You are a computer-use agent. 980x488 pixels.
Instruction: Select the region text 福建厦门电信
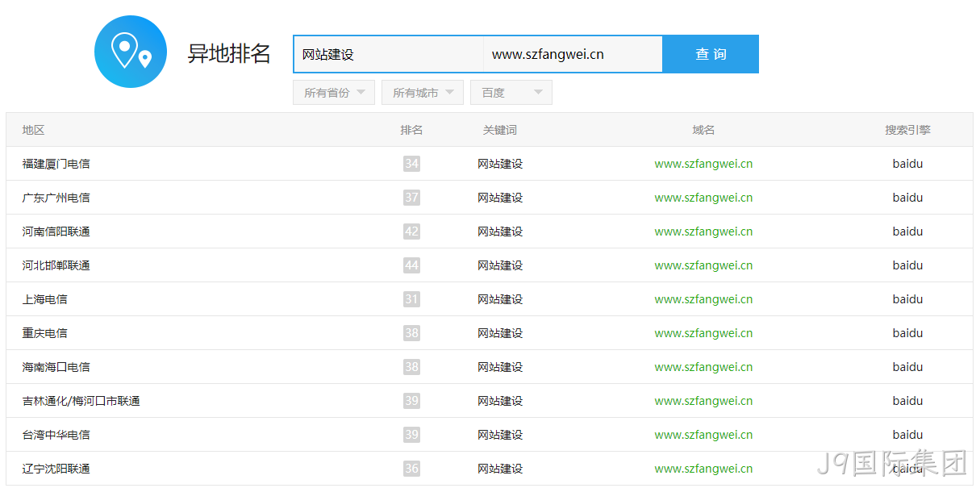[x=56, y=164]
